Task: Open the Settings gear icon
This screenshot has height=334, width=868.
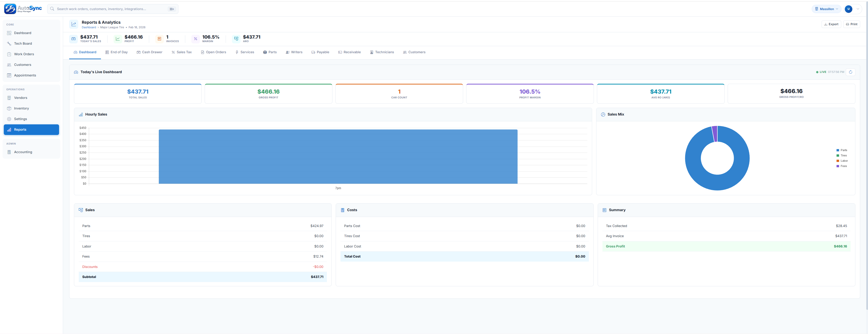Action: (x=9, y=119)
